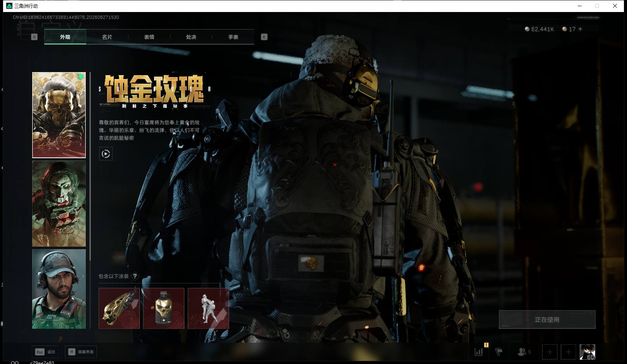Click the H 隐藏界面 button
Screen dimensions: 627x364
click(81, 352)
